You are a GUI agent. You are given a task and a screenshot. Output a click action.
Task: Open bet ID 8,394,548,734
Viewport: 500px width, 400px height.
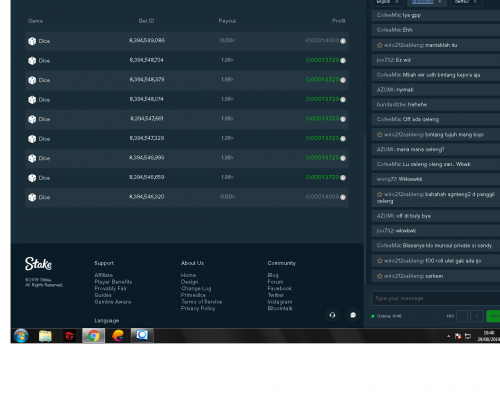[x=147, y=60]
